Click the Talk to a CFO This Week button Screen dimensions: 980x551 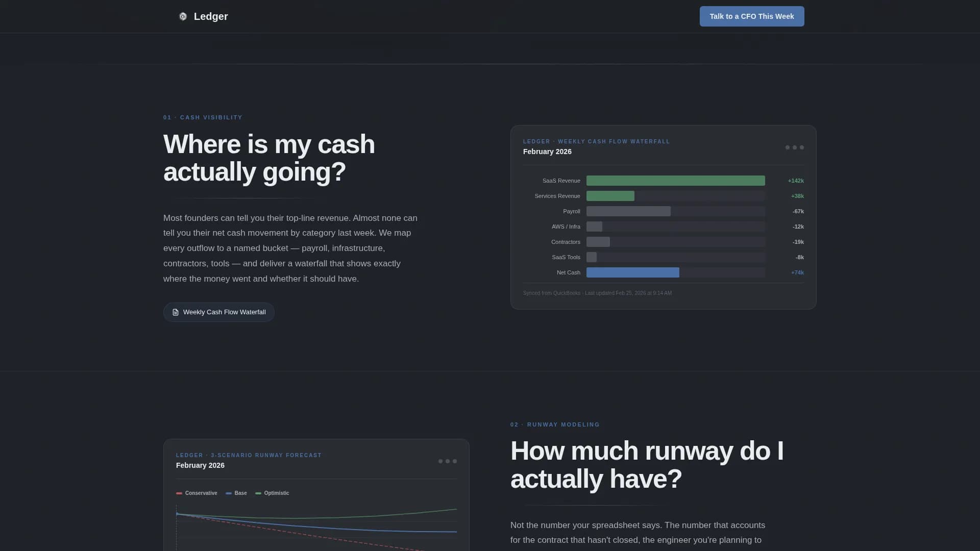coord(751,16)
